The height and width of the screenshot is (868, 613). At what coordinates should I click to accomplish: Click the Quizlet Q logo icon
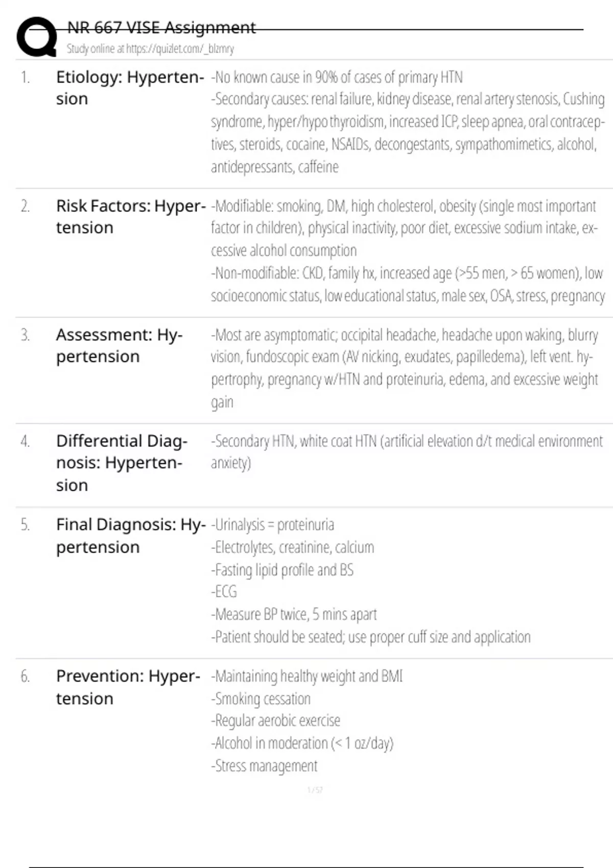click(37, 37)
